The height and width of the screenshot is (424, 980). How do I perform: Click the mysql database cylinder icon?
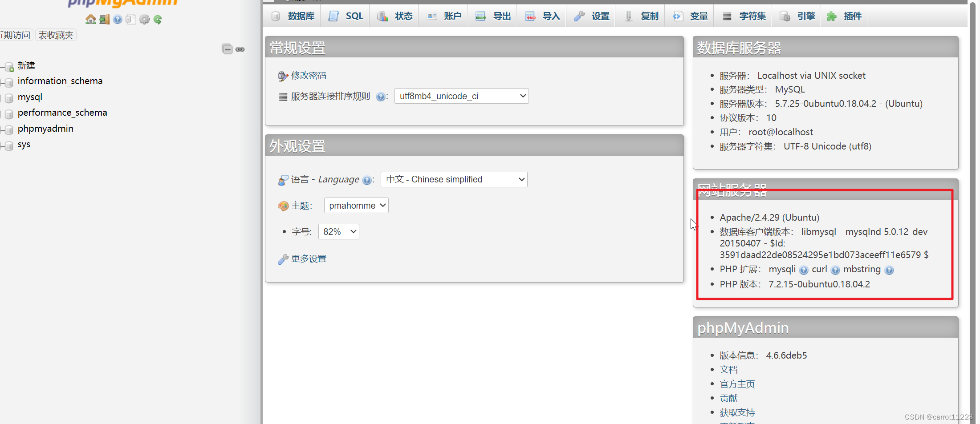click(x=8, y=98)
